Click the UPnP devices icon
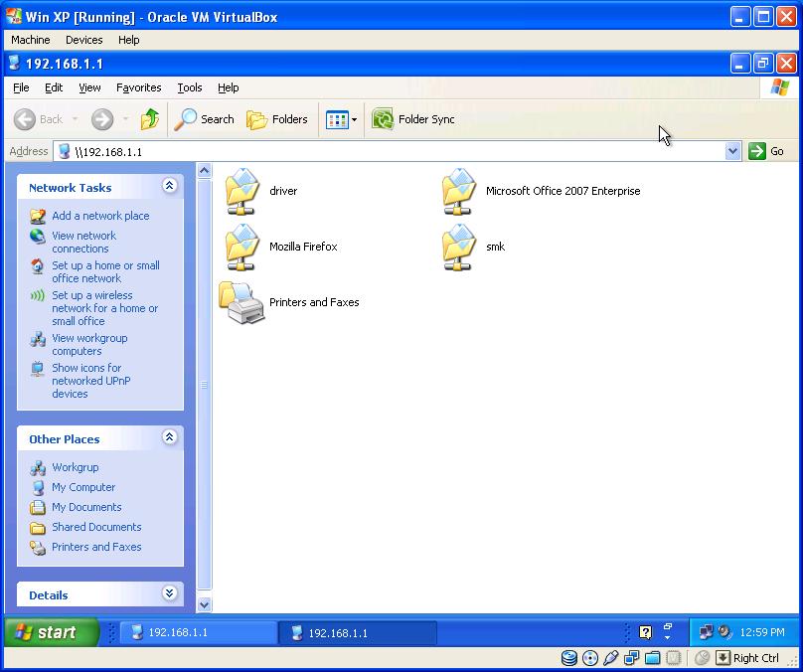 (38, 368)
